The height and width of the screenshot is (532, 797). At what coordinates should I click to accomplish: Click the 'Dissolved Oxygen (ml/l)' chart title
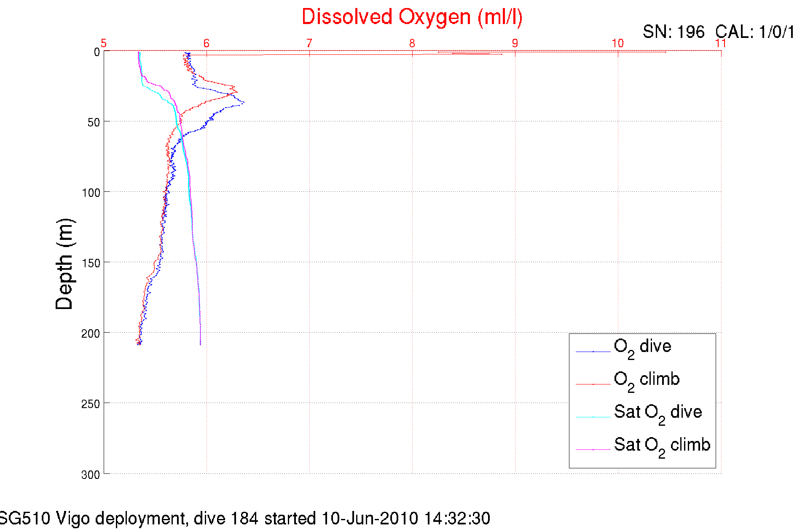(x=412, y=18)
